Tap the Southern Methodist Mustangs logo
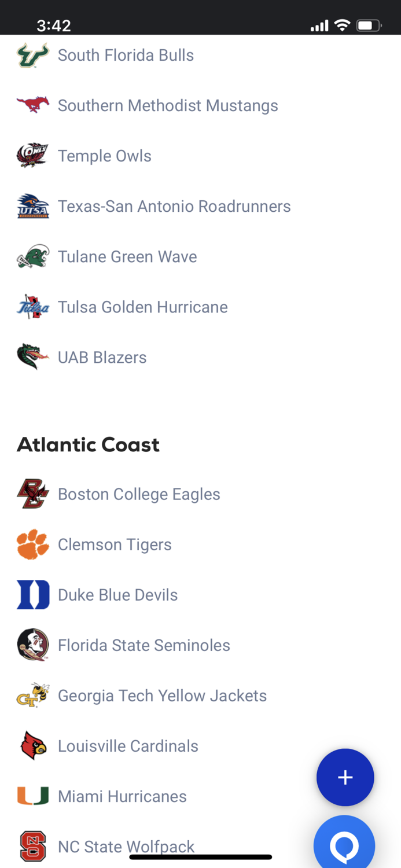The height and width of the screenshot is (868, 401). [x=32, y=105]
